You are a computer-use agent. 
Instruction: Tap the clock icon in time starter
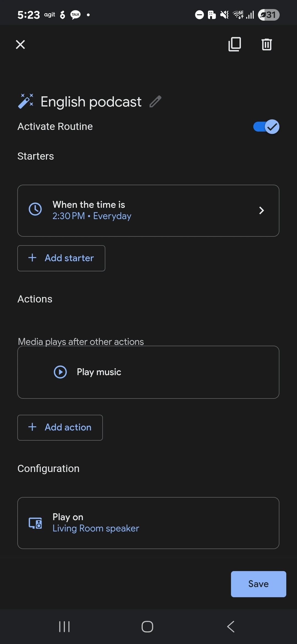35,209
